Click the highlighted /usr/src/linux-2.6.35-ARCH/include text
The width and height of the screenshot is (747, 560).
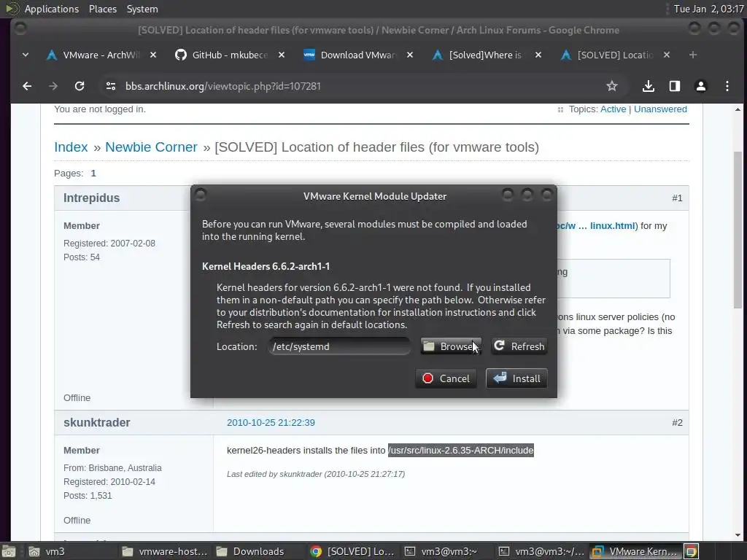pos(461,450)
